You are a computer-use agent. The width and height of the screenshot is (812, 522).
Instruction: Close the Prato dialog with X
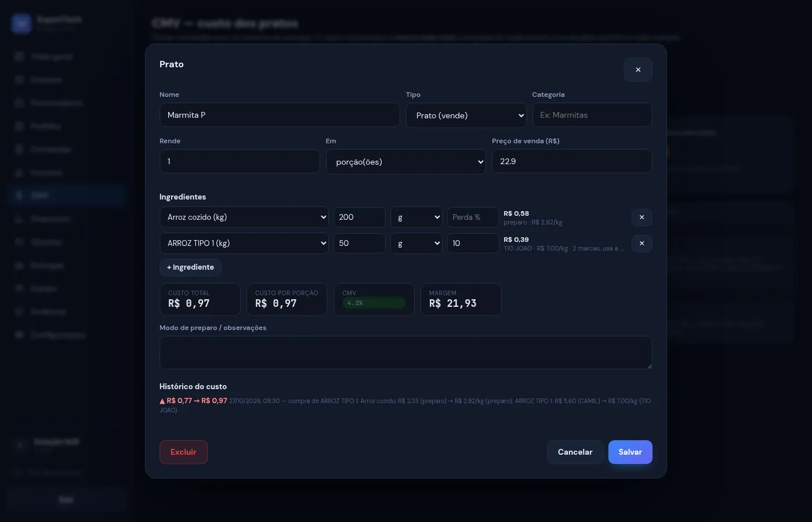click(x=638, y=70)
